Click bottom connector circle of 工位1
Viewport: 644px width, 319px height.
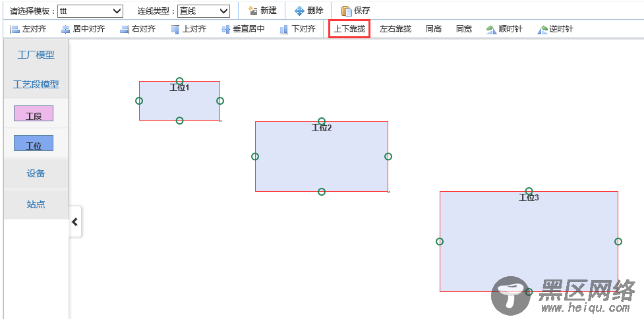click(x=179, y=121)
